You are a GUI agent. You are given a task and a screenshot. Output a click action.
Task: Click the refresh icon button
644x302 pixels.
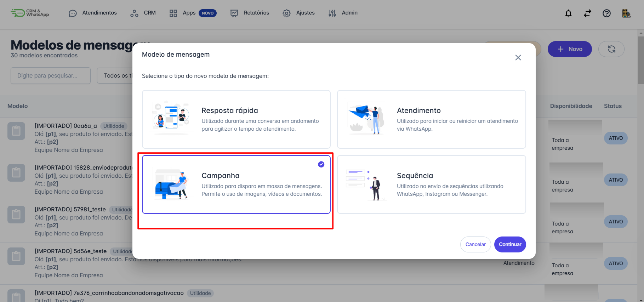pos(611,49)
